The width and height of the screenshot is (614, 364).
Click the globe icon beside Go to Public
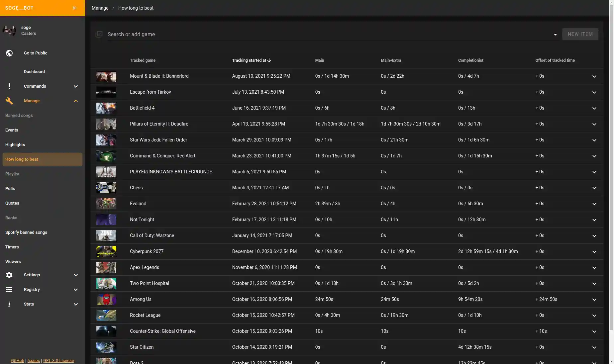(x=9, y=53)
